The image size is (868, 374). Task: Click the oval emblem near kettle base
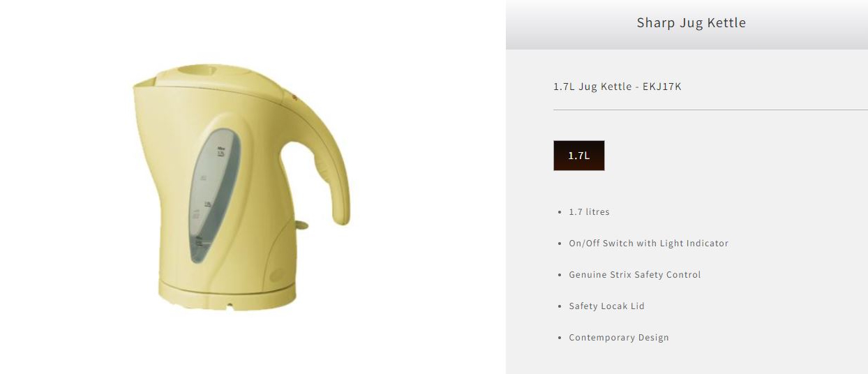coord(278,276)
